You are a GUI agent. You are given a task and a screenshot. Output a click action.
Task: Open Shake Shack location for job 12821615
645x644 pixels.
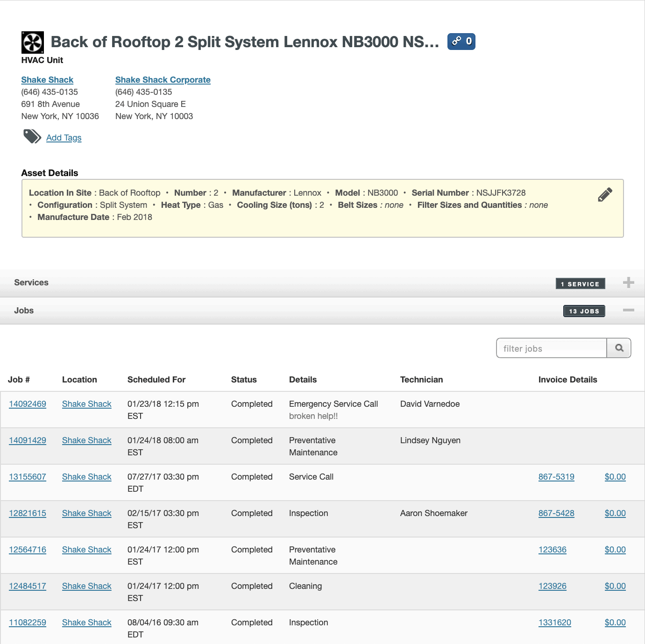87,513
